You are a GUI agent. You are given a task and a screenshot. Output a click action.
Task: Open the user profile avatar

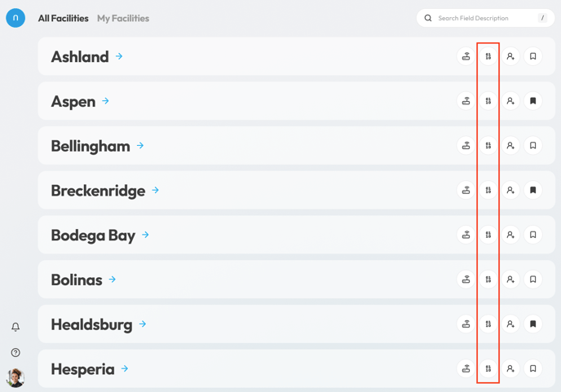[x=15, y=377]
